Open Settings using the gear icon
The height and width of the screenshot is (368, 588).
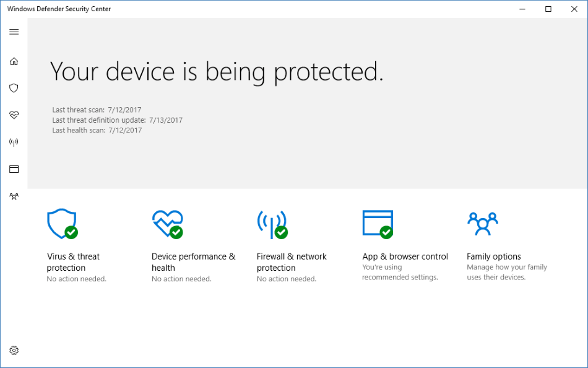point(14,350)
